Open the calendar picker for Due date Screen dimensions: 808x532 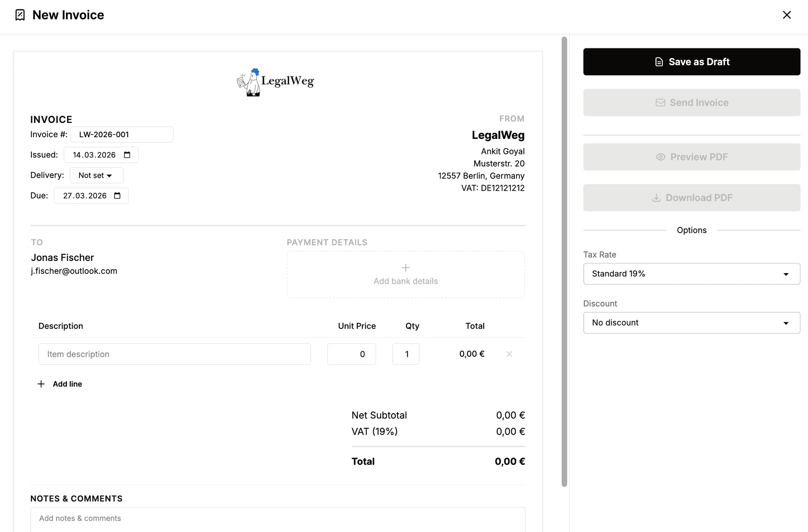(x=117, y=195)
